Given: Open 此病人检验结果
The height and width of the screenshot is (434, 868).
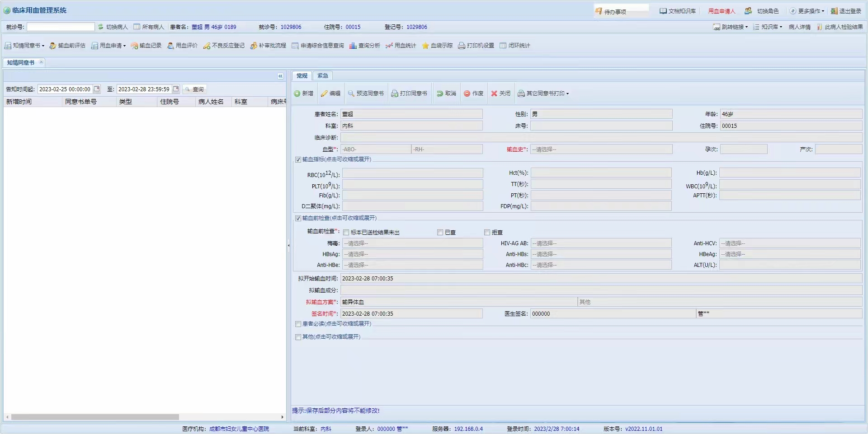Looking at the screenshot, I should click(x=840, y=27).
